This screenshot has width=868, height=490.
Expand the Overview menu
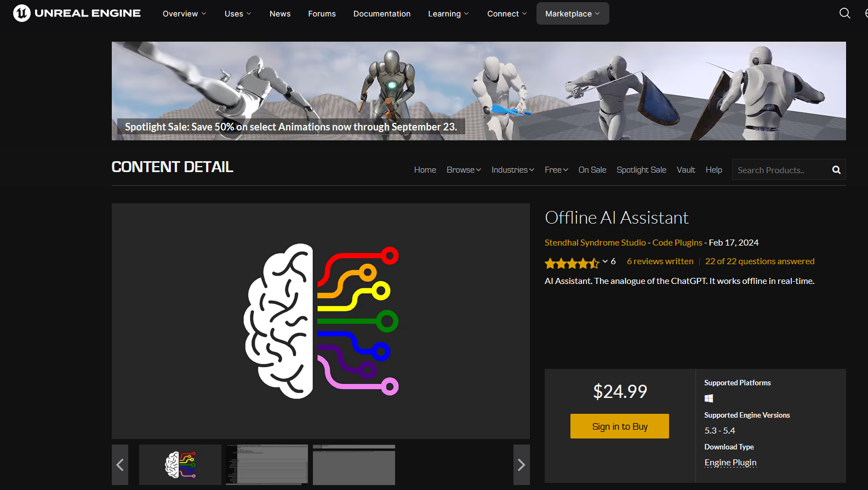185,14
